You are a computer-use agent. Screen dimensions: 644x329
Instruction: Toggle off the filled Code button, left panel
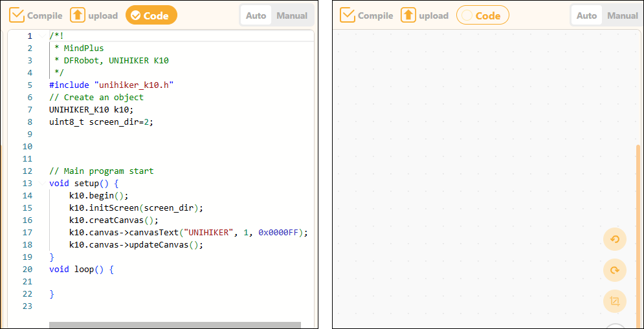(x=151, y=15)
